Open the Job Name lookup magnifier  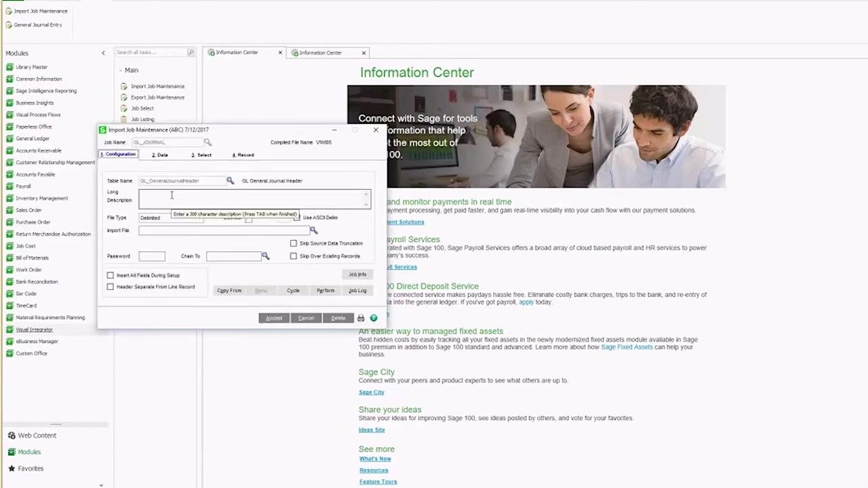[208, 142]
